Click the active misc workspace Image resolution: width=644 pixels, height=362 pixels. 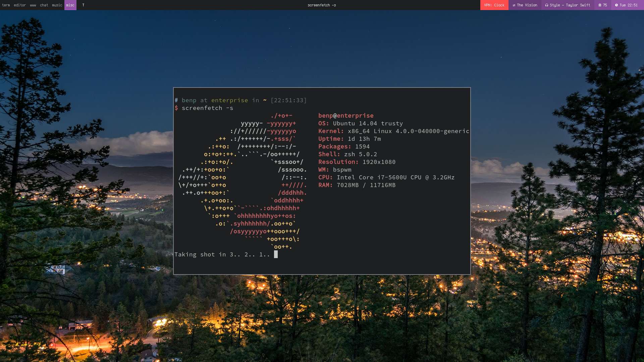click(x=70, y=5)
